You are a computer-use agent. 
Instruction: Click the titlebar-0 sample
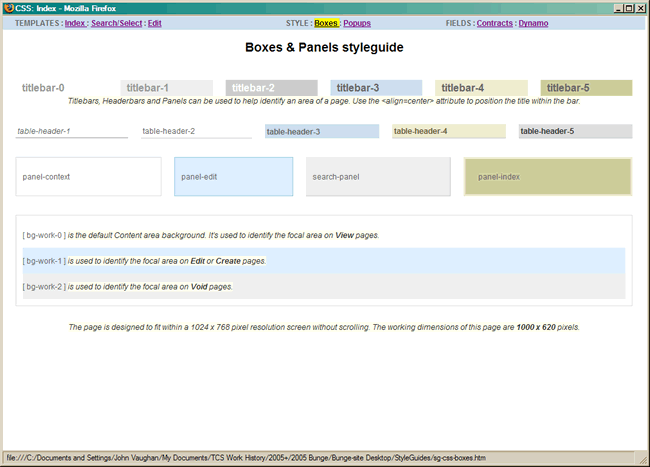click(43, 88)
